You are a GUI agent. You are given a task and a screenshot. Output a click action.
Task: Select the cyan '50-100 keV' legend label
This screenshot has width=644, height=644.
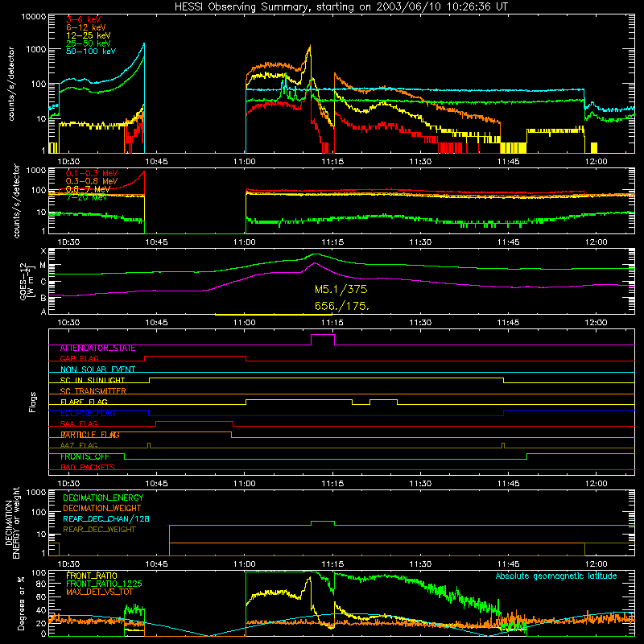[91, 52]
